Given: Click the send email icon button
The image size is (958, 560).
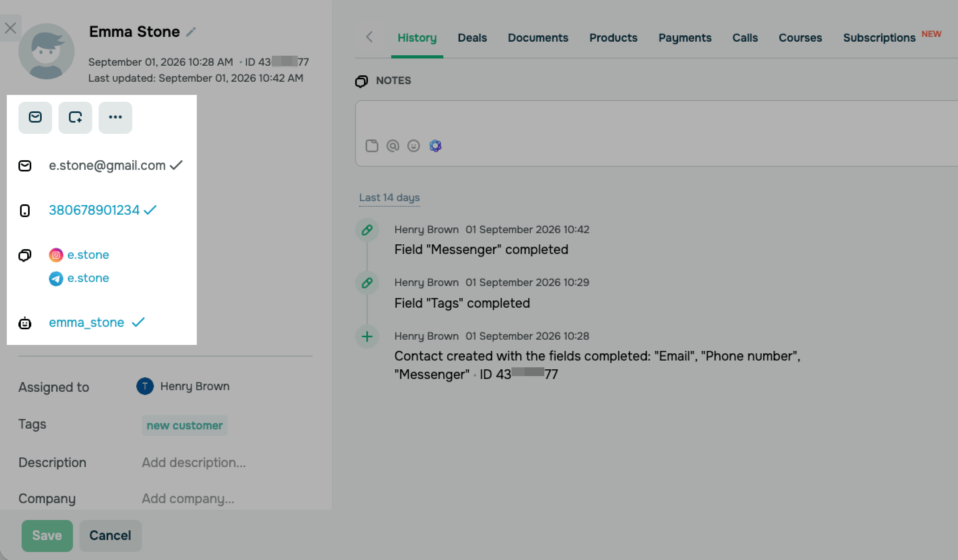Looking at the screenshot, I should [35, 117].
